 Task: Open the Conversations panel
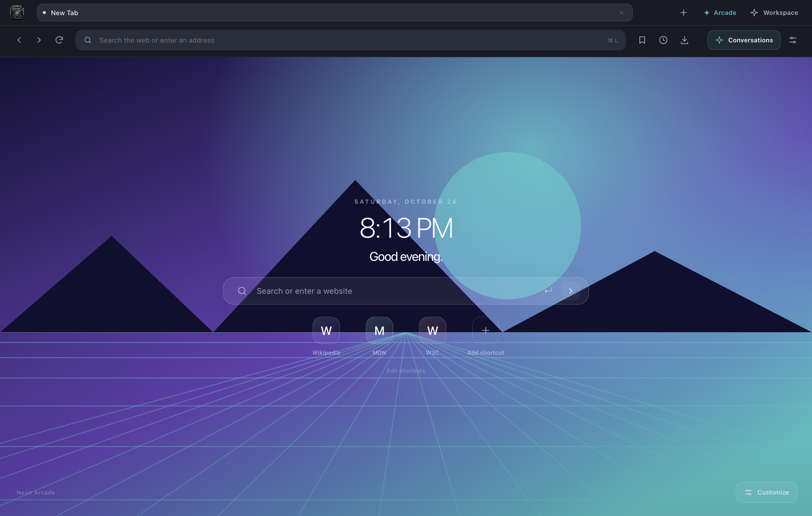pyautogui.click(x=744, y=40)
